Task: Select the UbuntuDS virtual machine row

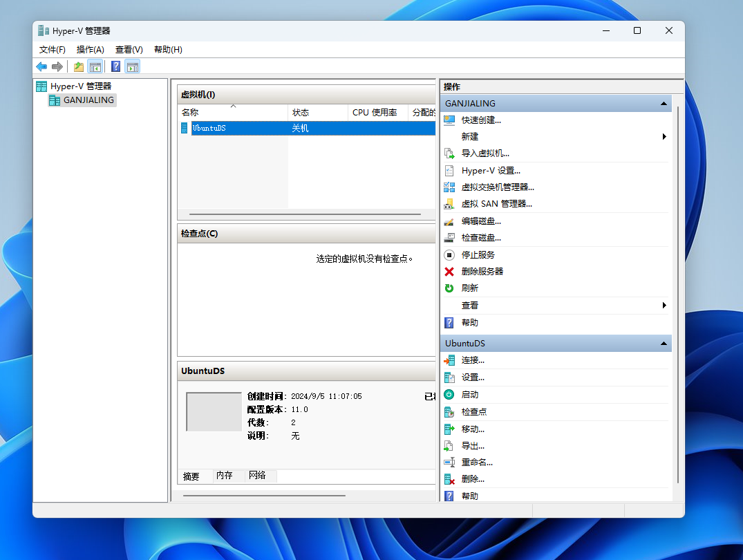Action: 308,128
